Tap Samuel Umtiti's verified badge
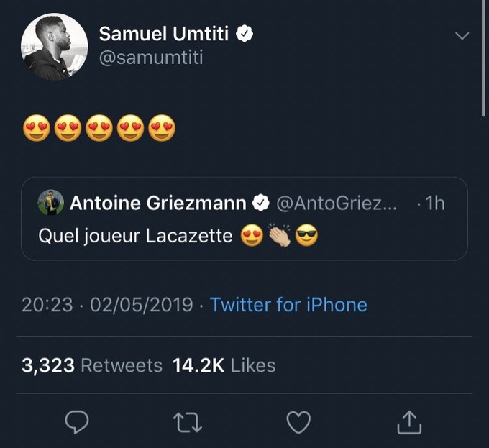Viewport: 489px width, 448px height. pos(244,33)
